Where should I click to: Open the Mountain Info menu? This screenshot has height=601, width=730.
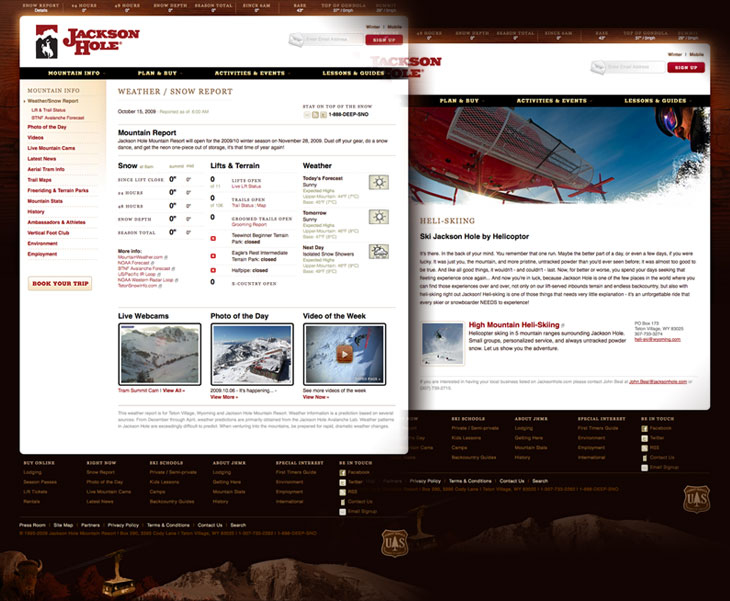(x=74, y=73)
